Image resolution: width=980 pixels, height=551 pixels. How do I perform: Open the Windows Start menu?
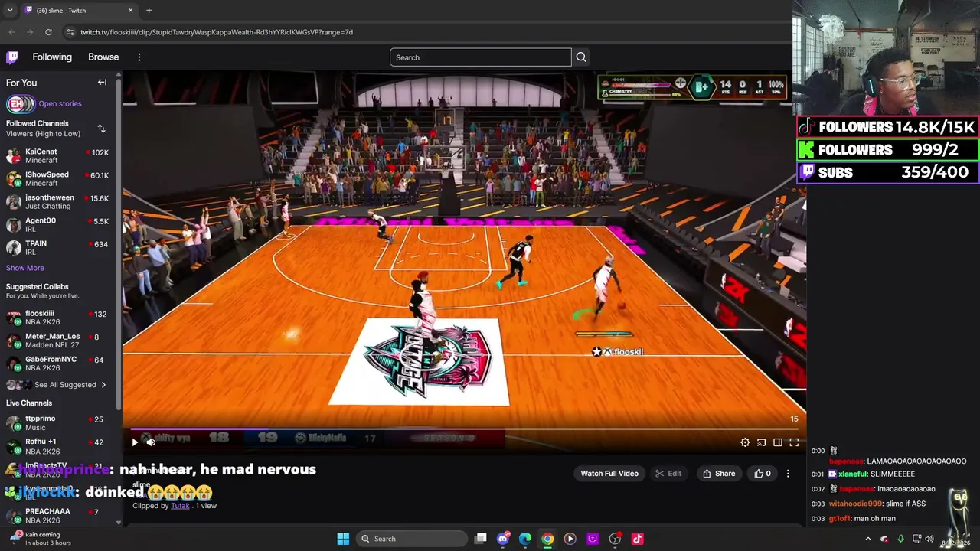[x=343, y=539]
